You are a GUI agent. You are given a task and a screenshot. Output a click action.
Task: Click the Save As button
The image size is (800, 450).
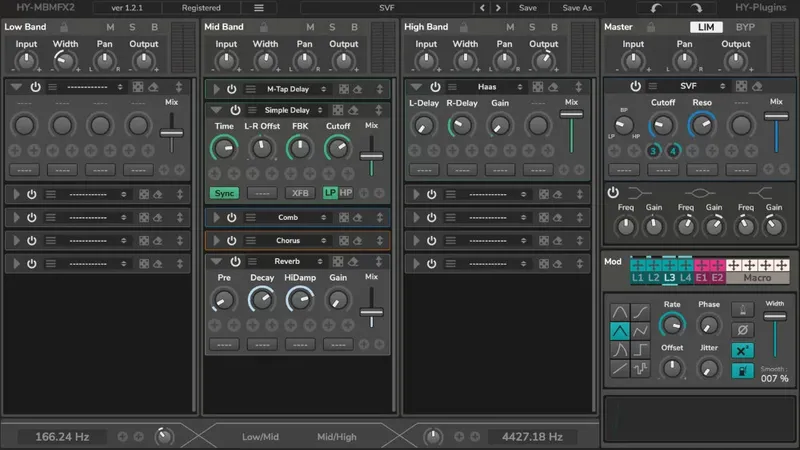point(577,8)
